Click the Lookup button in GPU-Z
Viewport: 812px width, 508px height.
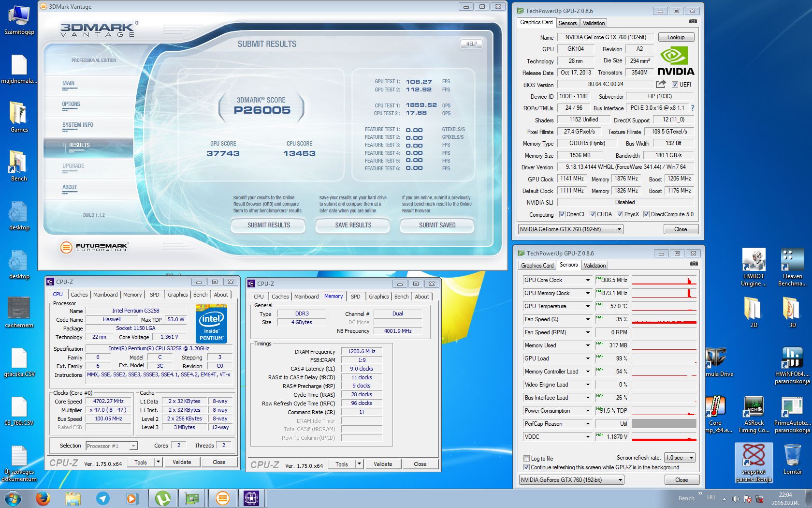coord(676,37)
